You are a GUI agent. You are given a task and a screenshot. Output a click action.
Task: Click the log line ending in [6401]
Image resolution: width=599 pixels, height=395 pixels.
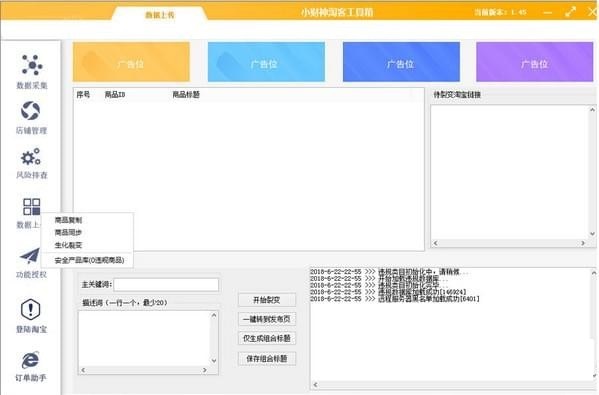coord(395,299)
